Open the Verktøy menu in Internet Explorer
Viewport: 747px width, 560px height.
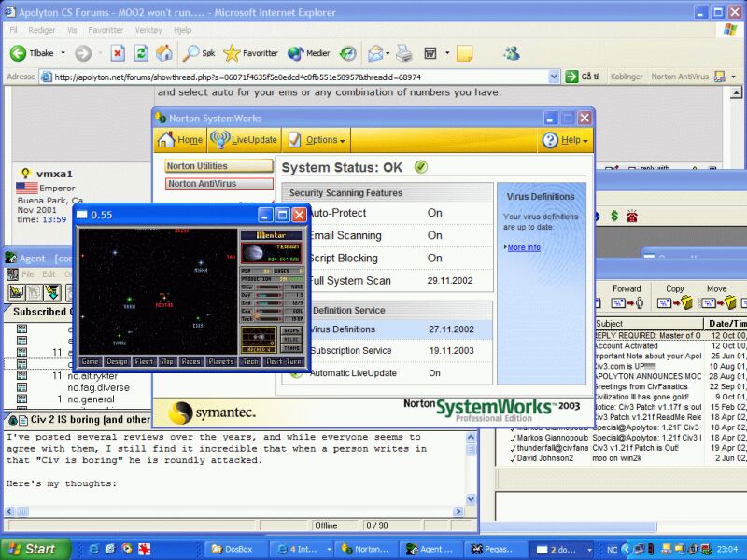[x=148, y=30]
